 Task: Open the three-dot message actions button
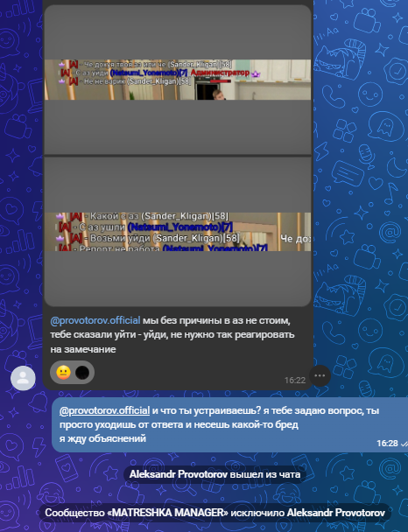click(320, 375)
